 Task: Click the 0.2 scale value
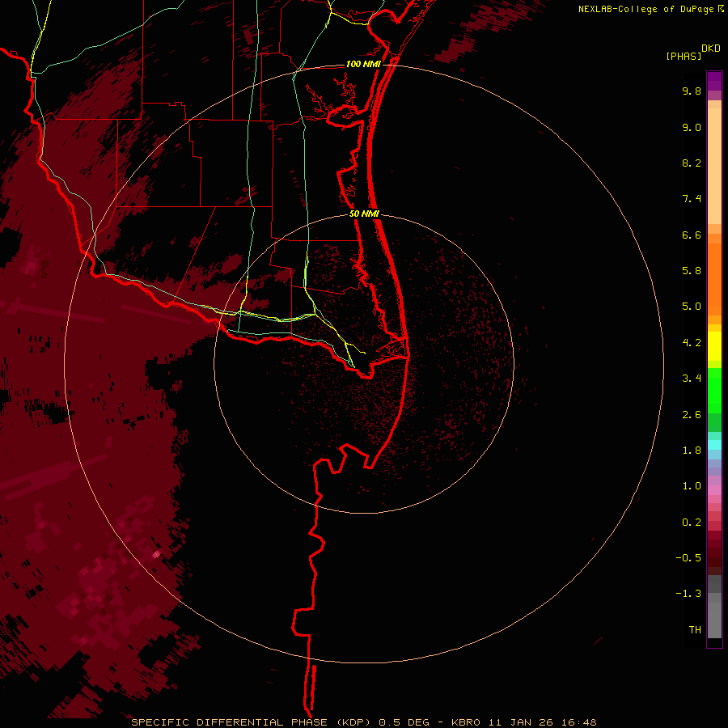pos(692,523)
